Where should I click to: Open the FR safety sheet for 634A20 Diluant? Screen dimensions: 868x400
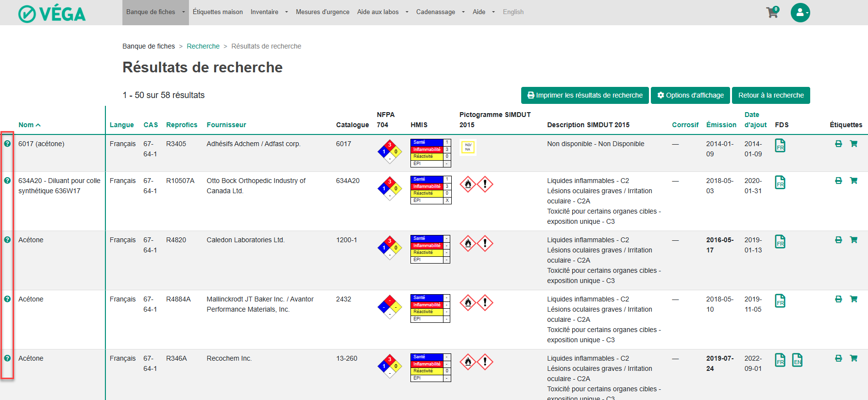pyautogui.click(x=780, y=182)
